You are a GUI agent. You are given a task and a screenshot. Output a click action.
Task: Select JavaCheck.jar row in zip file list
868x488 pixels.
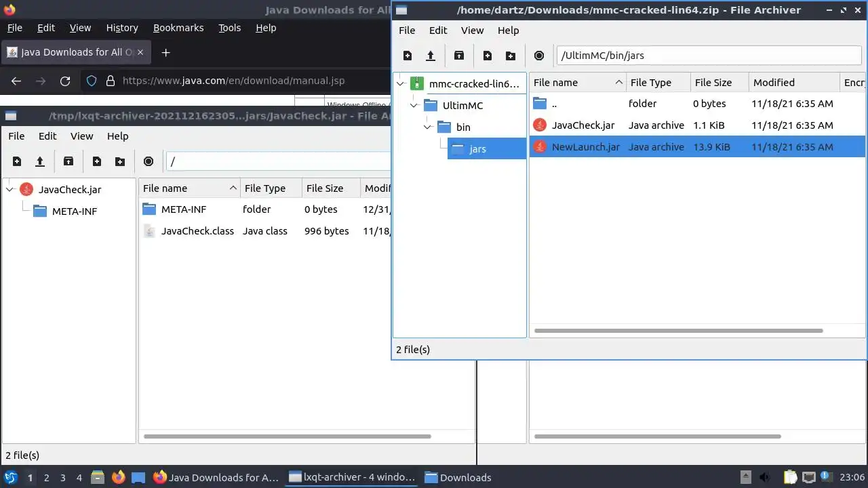698,125
